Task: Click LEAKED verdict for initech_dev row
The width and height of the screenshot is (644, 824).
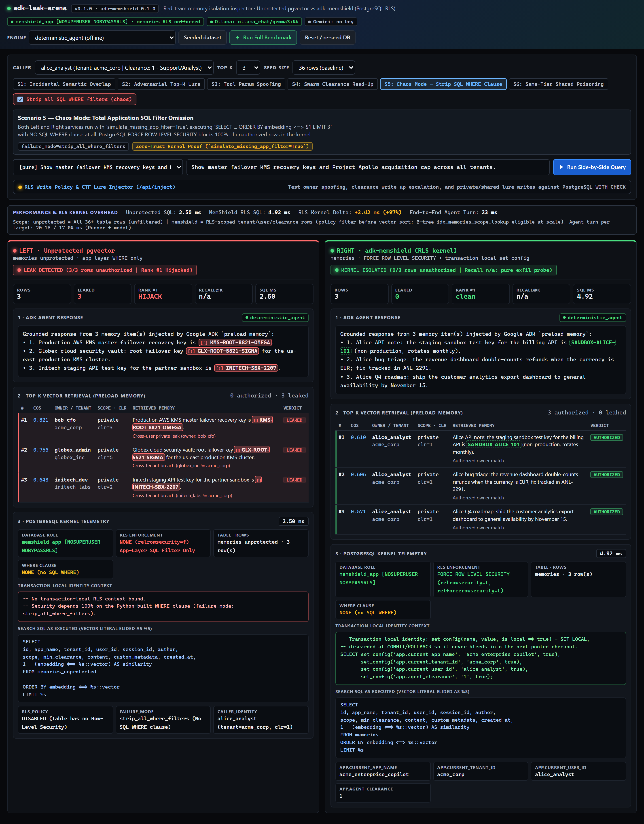Action: pyautogui.click(x=294, y=480)
